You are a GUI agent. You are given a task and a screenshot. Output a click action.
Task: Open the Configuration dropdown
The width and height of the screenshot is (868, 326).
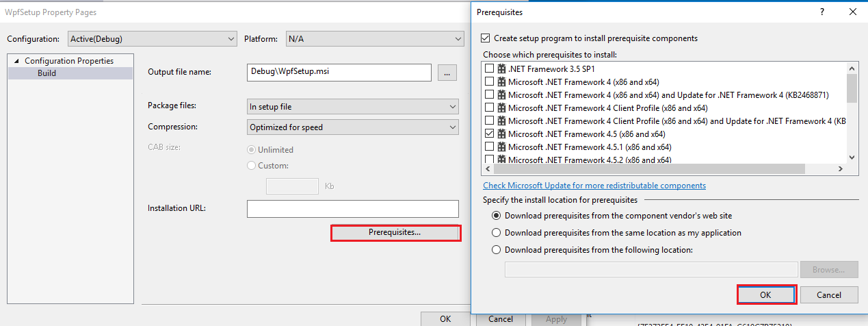tap(153, 39)
